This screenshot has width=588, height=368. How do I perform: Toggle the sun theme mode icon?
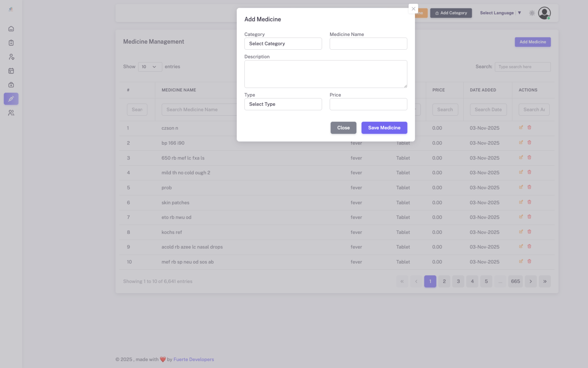pyautogui.click(x=532, y=13)
